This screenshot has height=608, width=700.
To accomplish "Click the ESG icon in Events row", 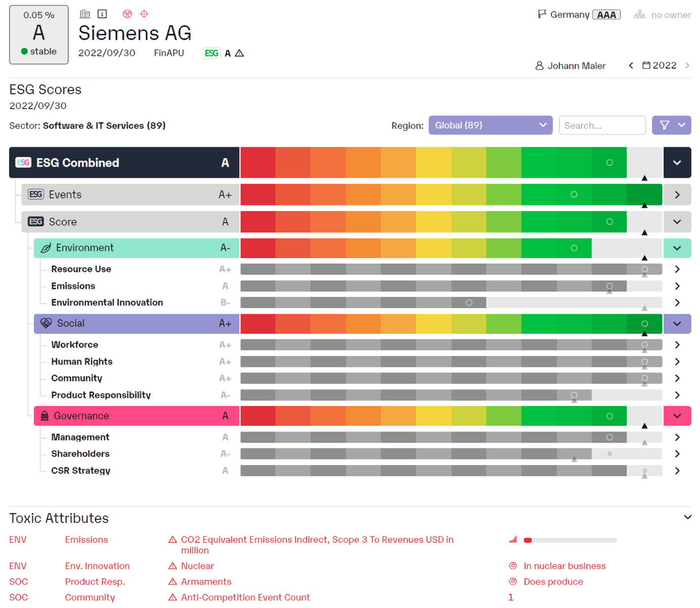I will point(35,194).
